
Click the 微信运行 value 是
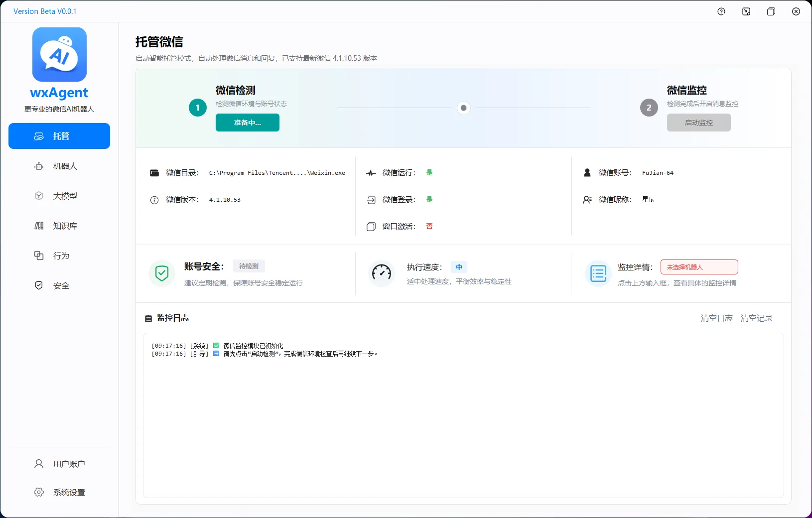click(x=429, y=172)
